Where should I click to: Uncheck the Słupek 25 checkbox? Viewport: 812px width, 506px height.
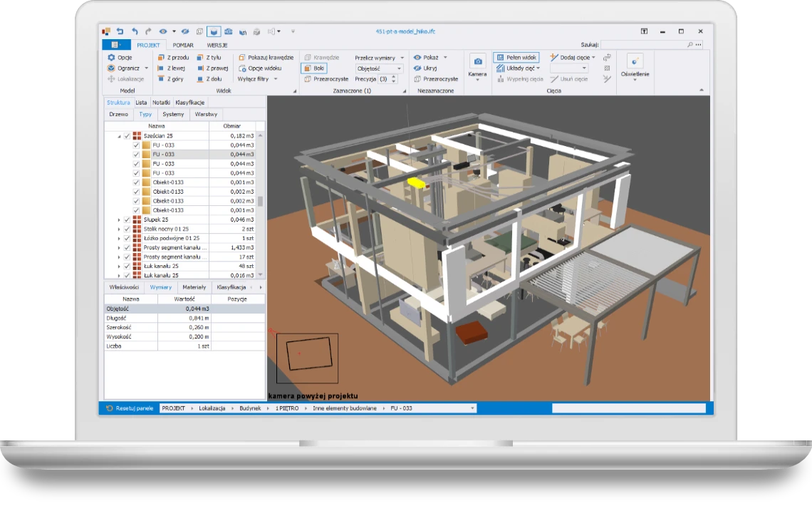tap(127, 220)
